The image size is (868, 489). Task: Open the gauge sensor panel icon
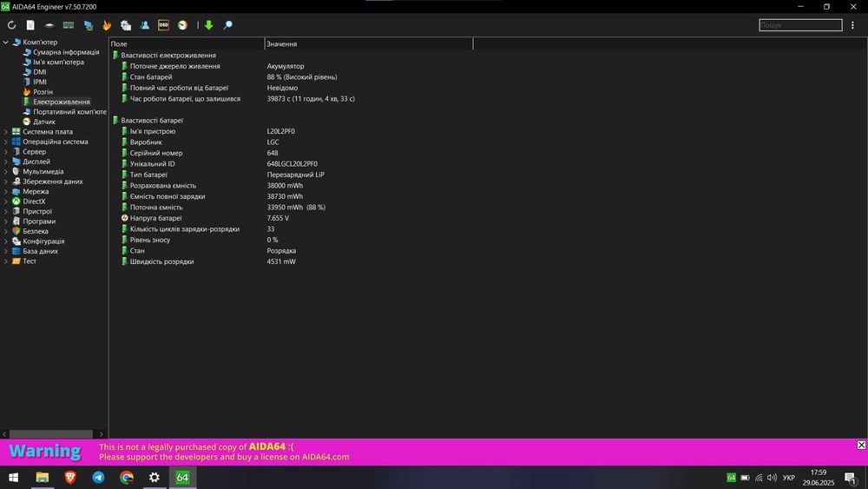coord(182,25)
